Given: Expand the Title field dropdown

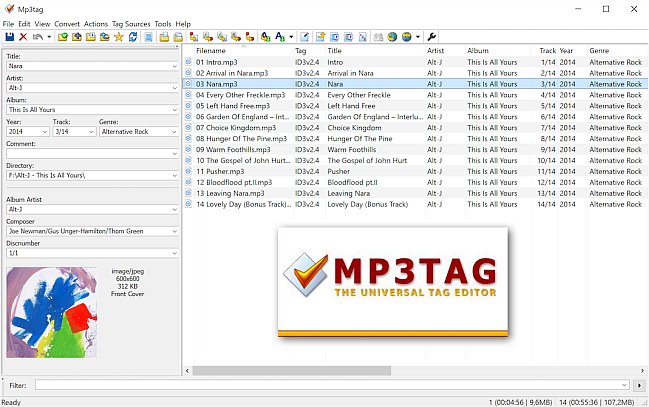Looking at the screenshot, I should (175, 66).
